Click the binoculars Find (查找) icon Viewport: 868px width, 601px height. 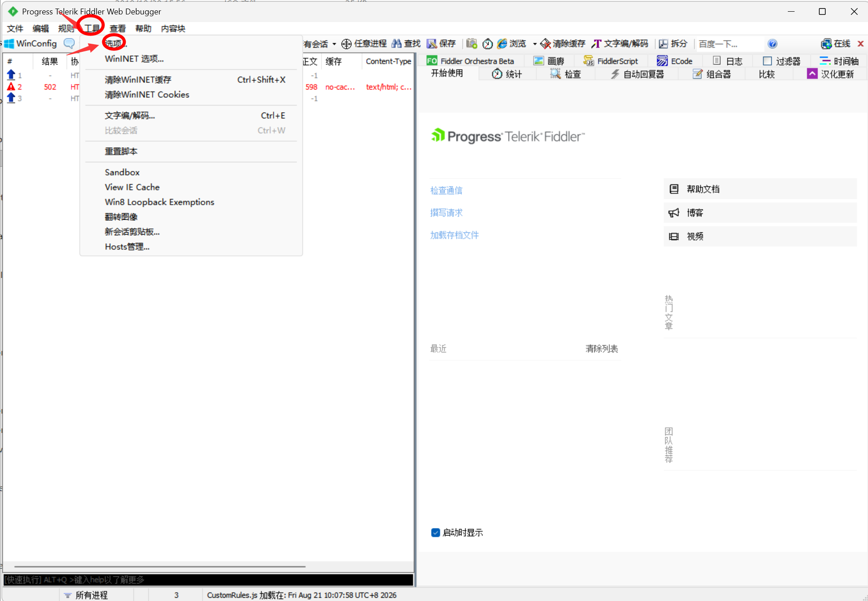coord(396,44)
